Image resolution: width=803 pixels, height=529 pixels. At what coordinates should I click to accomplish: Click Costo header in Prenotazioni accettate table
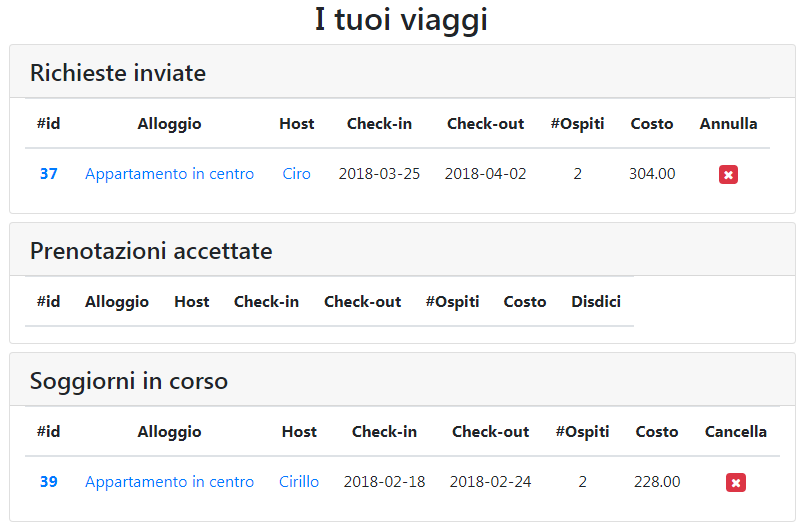524,302
